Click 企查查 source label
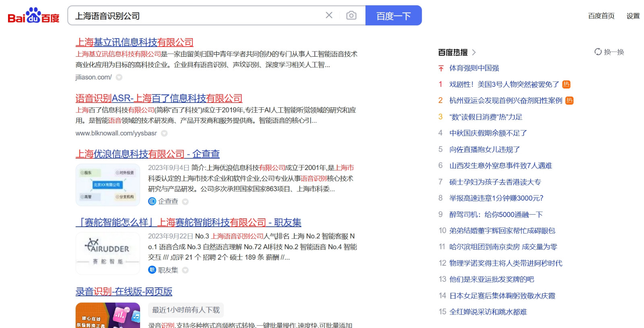The width and height of the screenshot is (644, 328). click(168, 201)
